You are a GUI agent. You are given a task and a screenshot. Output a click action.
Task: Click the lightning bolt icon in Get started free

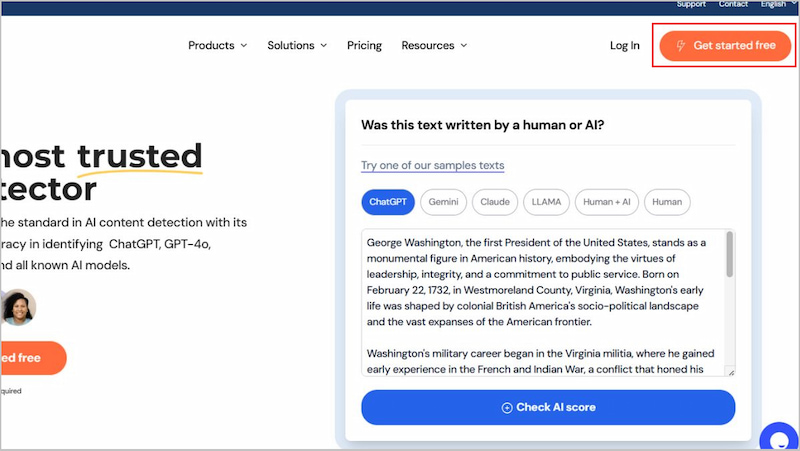click(681, 45)
